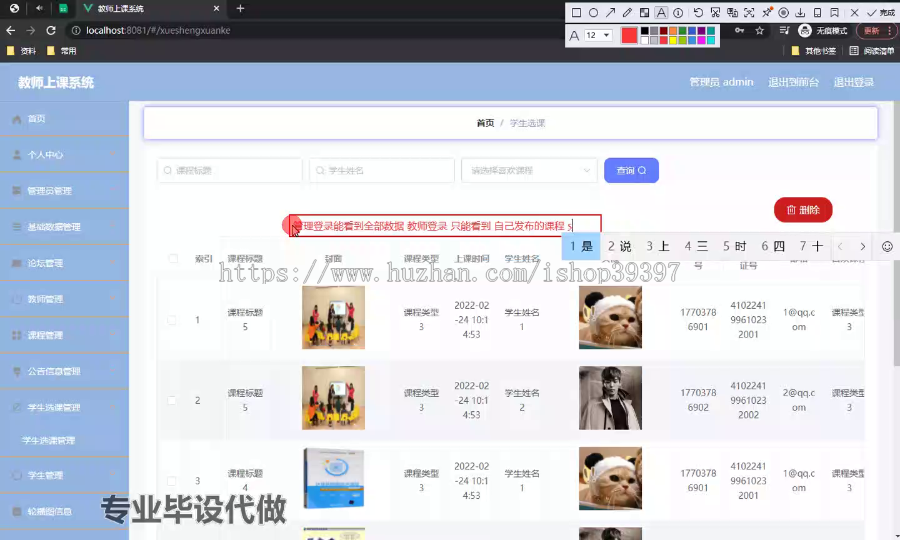Go back in browser history

tap(11, 30)
